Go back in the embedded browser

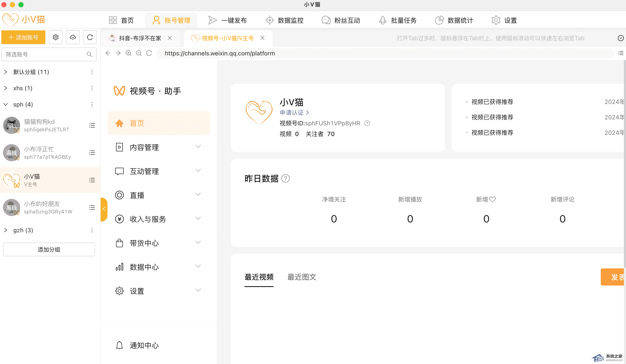click(x=108, y=53)
